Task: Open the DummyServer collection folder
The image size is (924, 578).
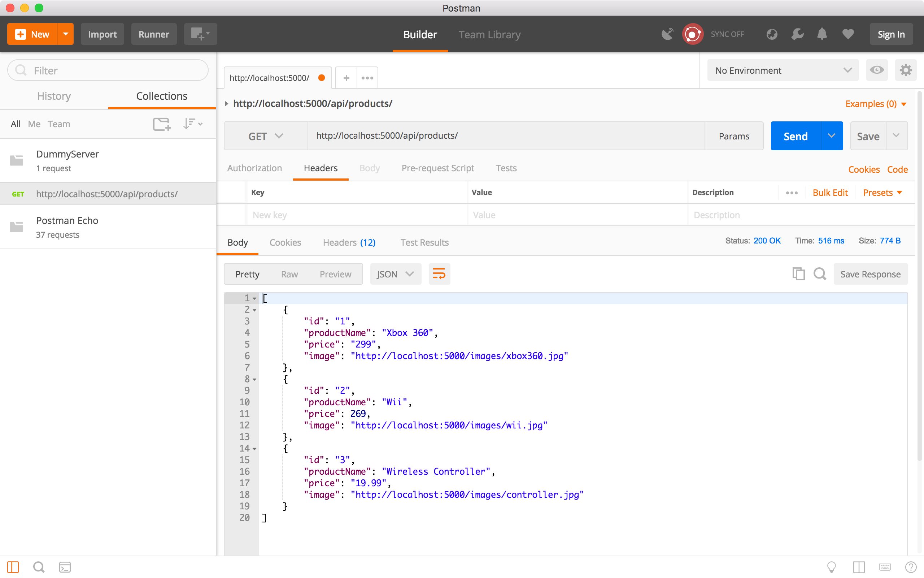Action: coord(108,160)
